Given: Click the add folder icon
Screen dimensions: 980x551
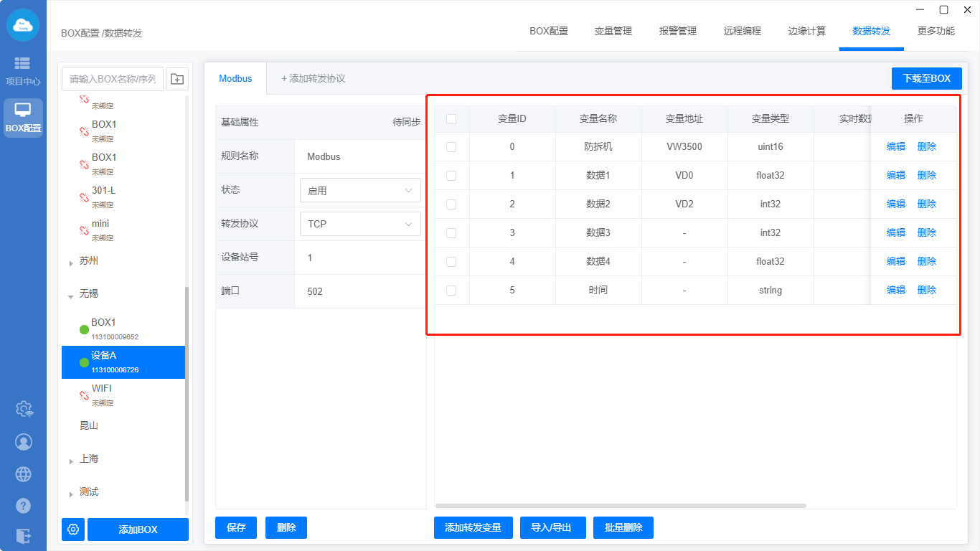Looking at the screenshot, I should [x=177, y=79].
